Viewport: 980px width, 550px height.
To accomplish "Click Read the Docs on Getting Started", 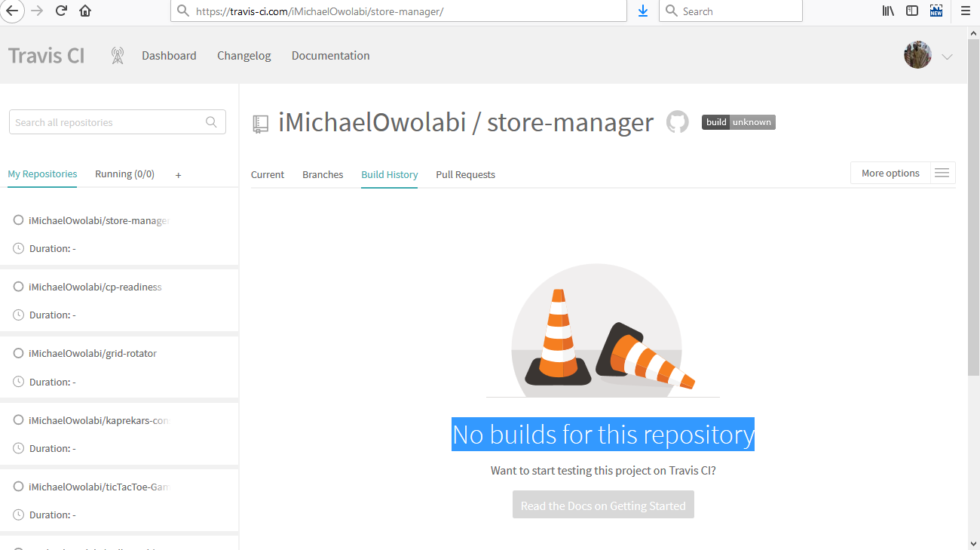I will (x=603, y=504).
